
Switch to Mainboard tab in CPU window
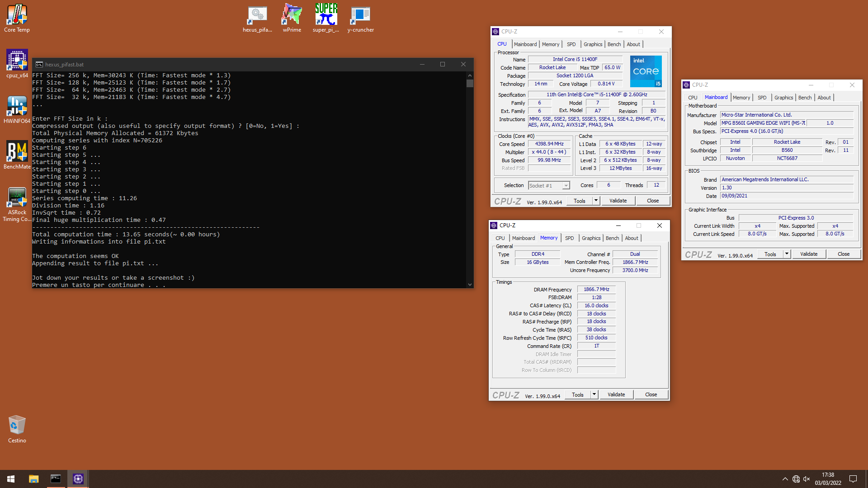(525, 44)
